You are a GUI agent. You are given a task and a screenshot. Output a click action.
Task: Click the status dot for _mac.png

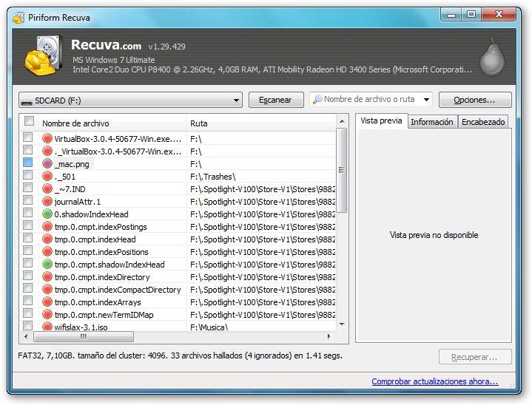coord(47,163)
